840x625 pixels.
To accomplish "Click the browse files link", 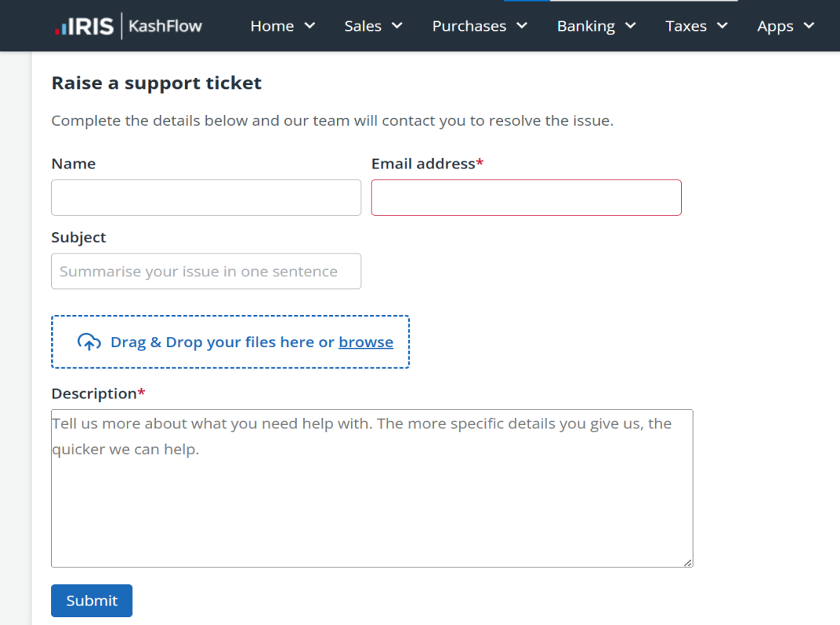I will (x=366, y=342).
